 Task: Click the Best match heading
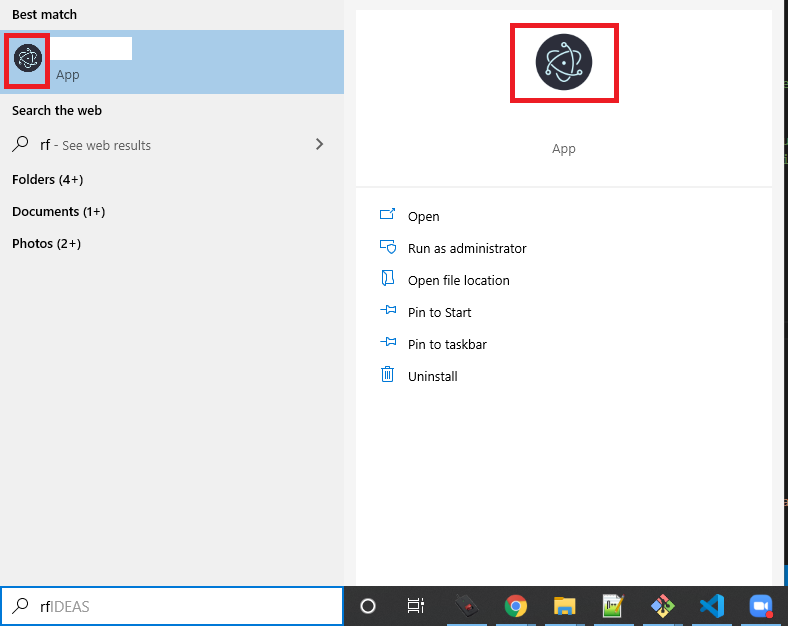click(x=44, y=15)
